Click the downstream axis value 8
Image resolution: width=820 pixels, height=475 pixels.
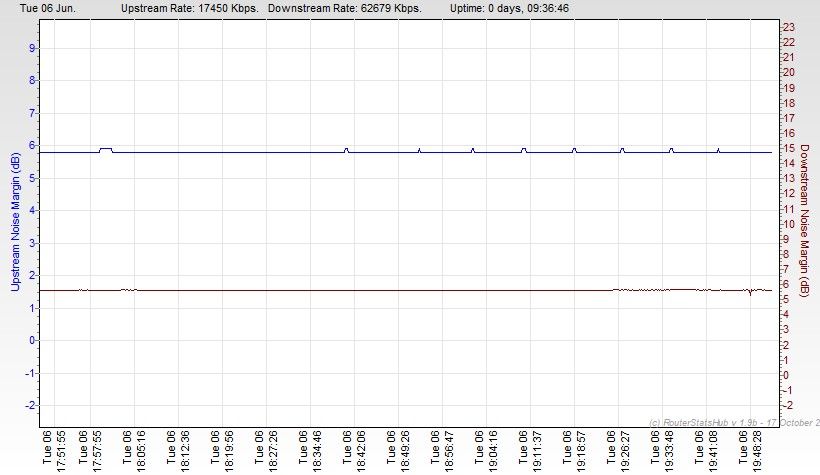pyautogui.click(x=786, y=254)
